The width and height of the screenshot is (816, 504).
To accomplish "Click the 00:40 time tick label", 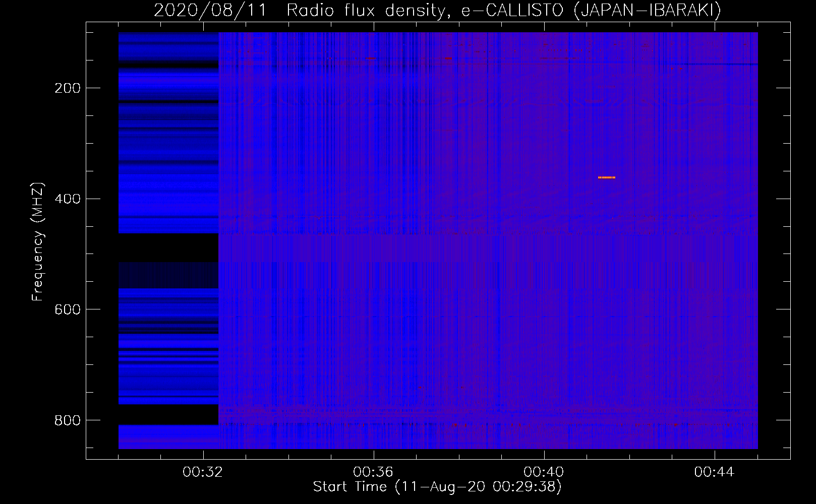I will (544, 472).
